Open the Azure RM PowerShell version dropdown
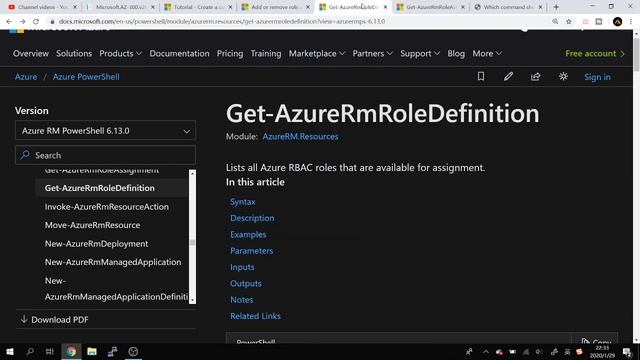640x360 pixels. 105,131
